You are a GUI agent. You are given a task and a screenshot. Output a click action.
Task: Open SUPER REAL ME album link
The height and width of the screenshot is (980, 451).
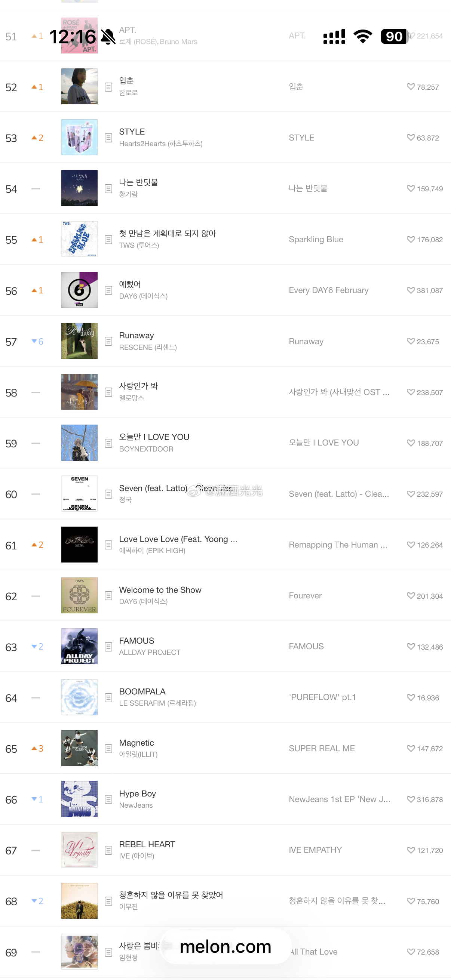click(322, 748)
